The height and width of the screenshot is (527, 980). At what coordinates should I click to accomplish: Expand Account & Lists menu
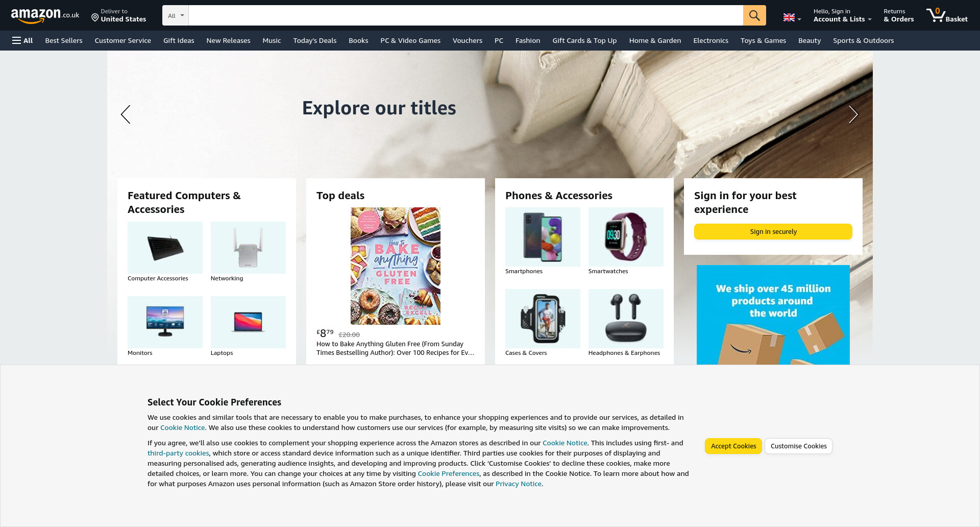tap(842, 15)
